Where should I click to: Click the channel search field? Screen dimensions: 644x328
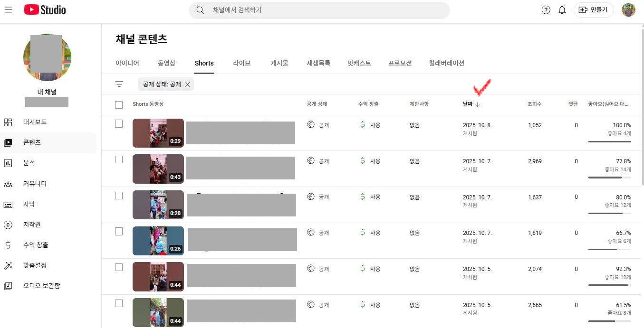pos(323,10)
